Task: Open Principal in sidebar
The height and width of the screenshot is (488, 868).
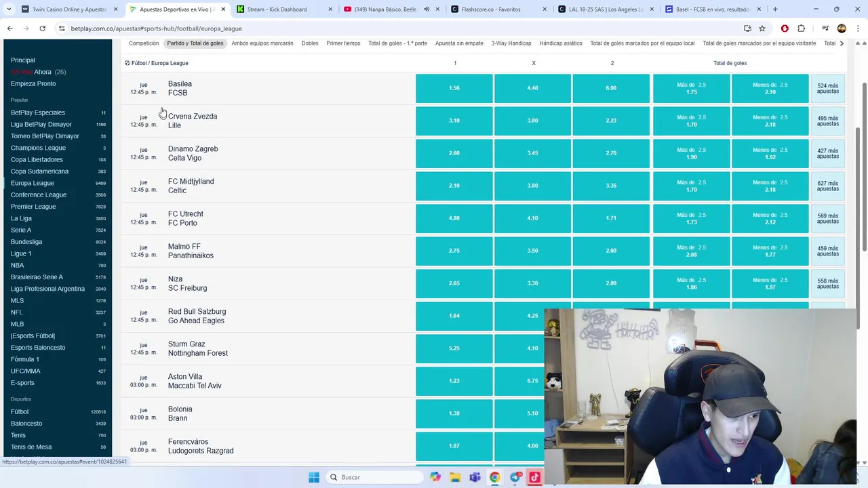Action: (x=23, y=60)
